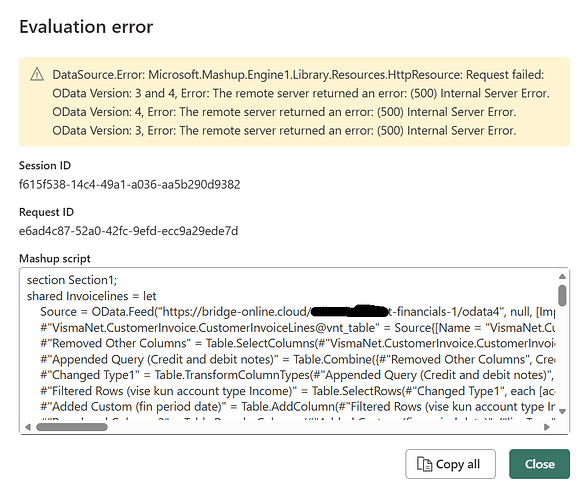This screenshot has width=585, height=500.
Task: Click the Source = OData.Feed line
Action: [x=297, y=312]
